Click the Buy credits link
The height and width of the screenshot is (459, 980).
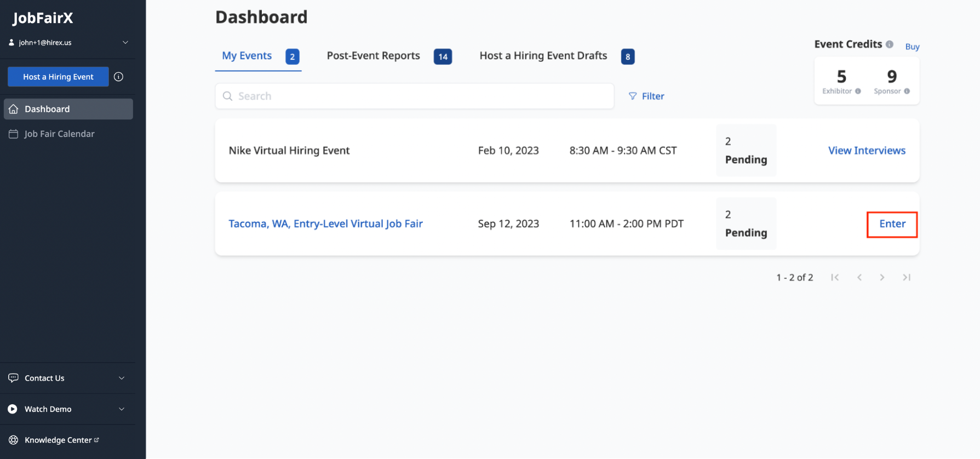(x=912, y=47)
